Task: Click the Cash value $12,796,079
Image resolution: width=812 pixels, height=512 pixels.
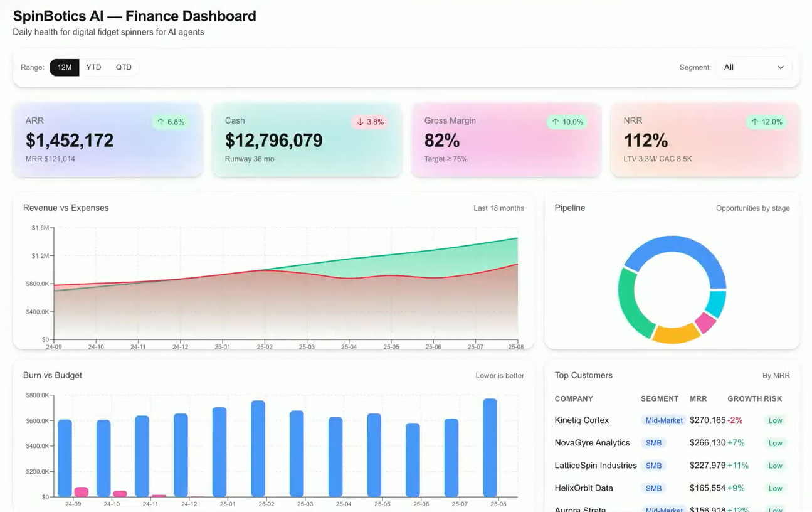Action: click(x=274, y=141)
